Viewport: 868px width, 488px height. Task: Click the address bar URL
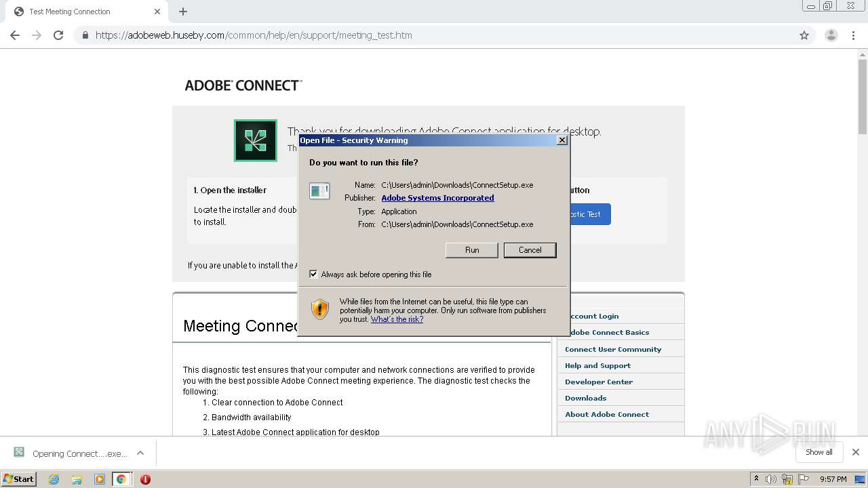coord(254,35)
